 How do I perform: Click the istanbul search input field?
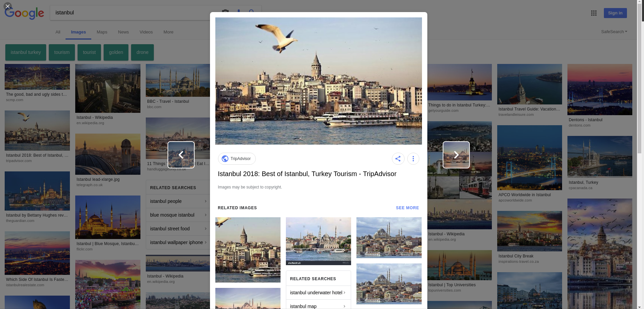click(134, 13)
